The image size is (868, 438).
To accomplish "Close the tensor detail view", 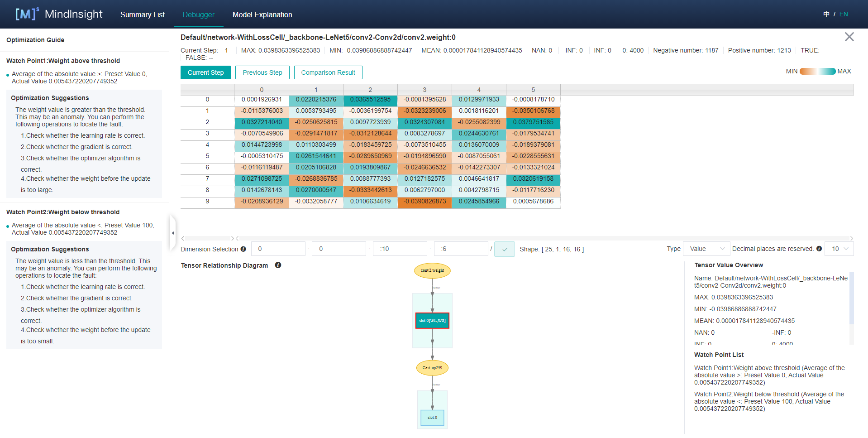I will click(849, 37).
